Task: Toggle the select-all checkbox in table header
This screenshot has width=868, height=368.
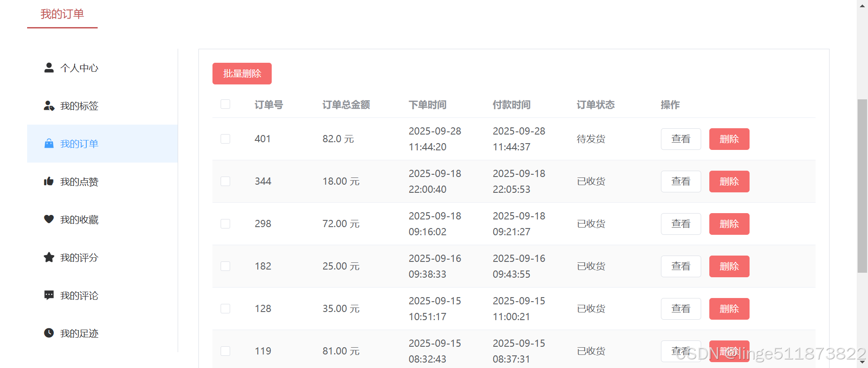Action: click(x=225, y=104)
